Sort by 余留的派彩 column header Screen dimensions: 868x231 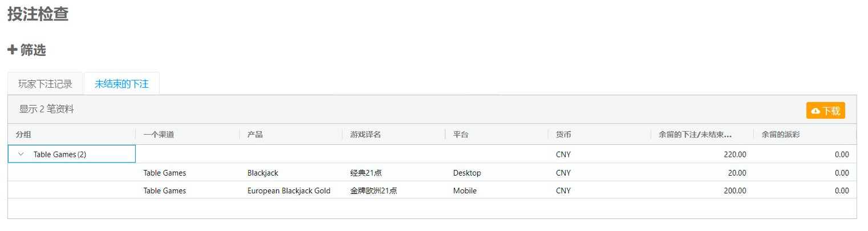(x=781, y=135)
